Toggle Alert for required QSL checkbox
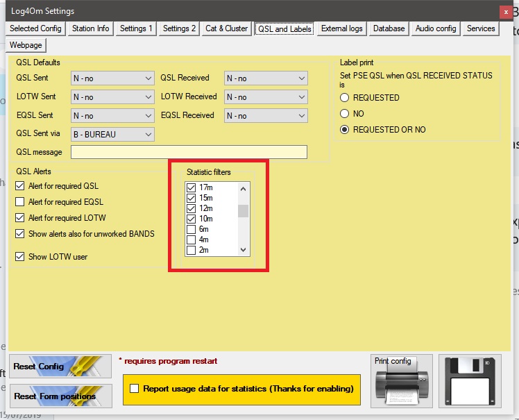The image size is (519, 420). click(20, 186)
